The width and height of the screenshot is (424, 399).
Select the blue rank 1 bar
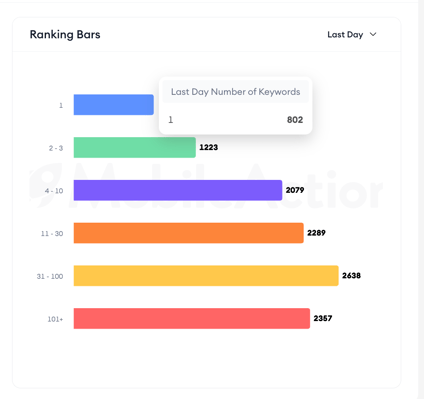(x=114, y=105)
